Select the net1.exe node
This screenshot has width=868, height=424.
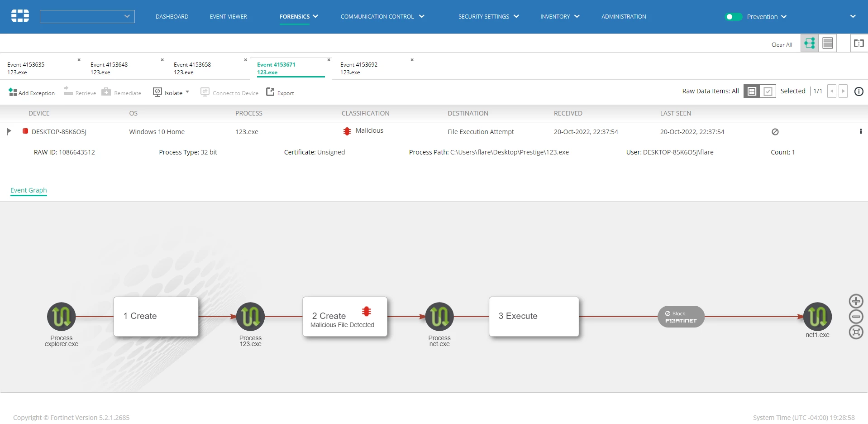817,317
